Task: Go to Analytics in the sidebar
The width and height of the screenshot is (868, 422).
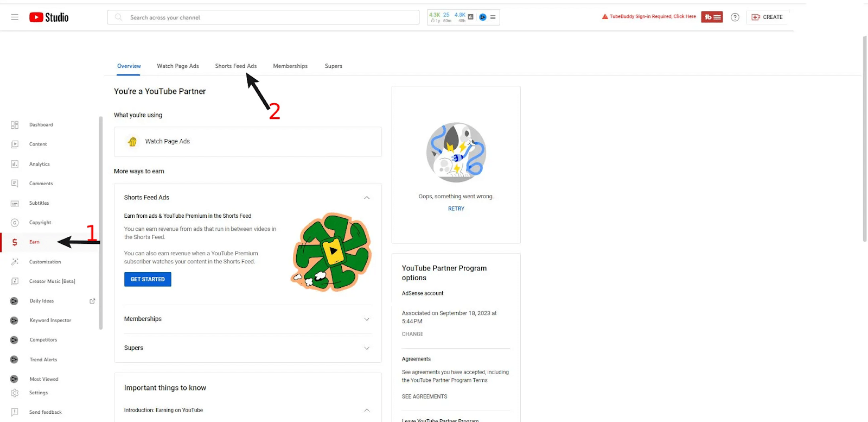Action: click(39, 164)
